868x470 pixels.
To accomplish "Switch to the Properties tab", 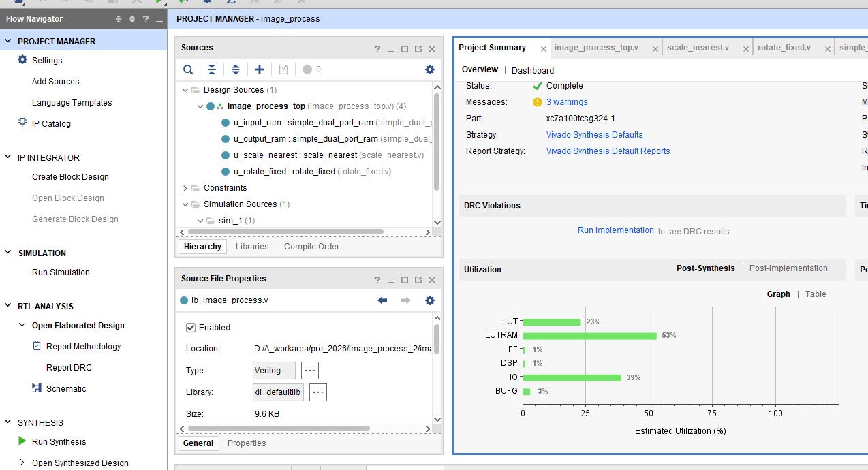I will click(247, 443).
